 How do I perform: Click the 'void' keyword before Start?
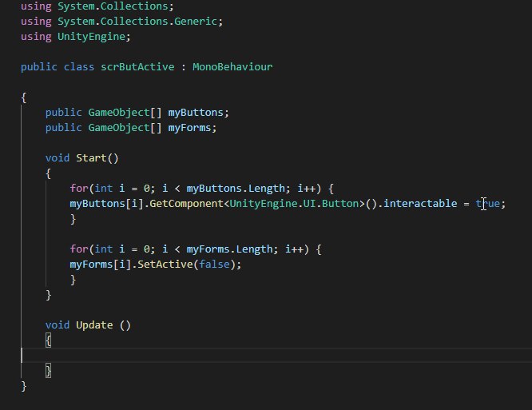pyautogui.click(x=58, y=158)
